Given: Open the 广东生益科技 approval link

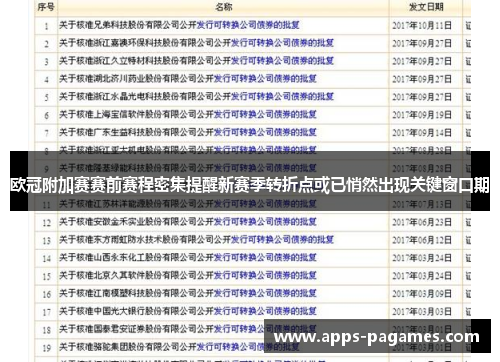Looking at the screenshot, I should point(188,133).
